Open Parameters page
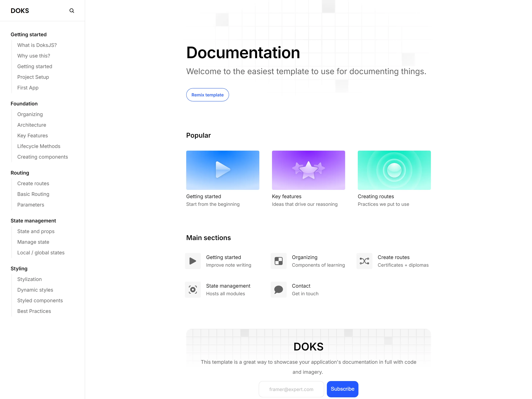532x399 pixels. pyautogui.click(x=31, y=205)
